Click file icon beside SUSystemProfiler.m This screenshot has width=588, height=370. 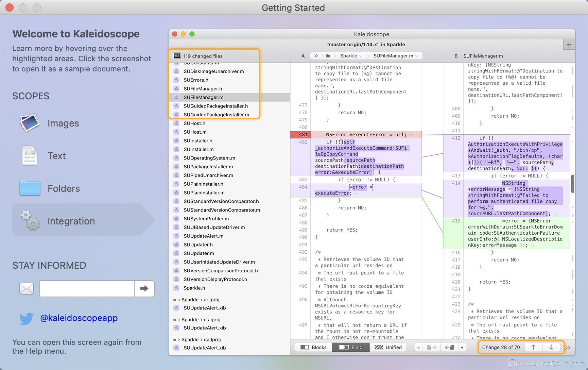click(x=176, y=219)
